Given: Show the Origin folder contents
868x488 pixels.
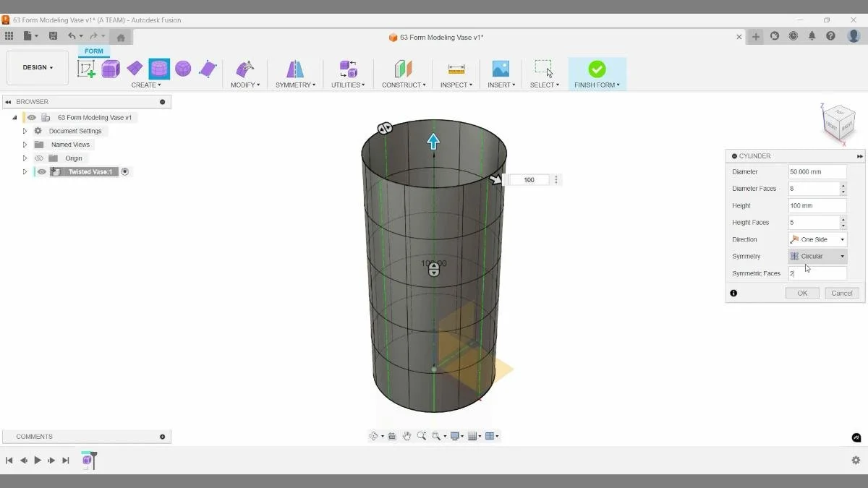Looking at the screenshot, I should pyautogui.click(x=25, y=158).
